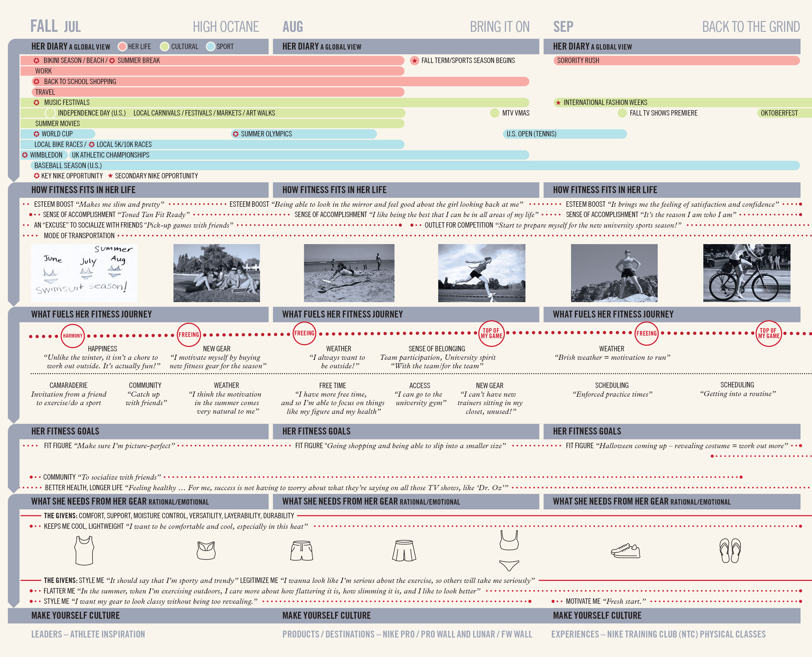Click the HARMONY circle badge
Screen dimensions: 812x657
[73, 336]
